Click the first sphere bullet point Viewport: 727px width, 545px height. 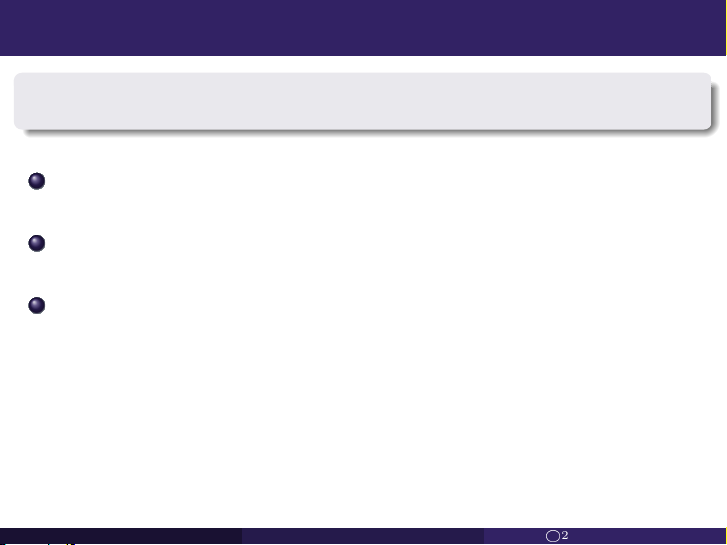[37, 181]
